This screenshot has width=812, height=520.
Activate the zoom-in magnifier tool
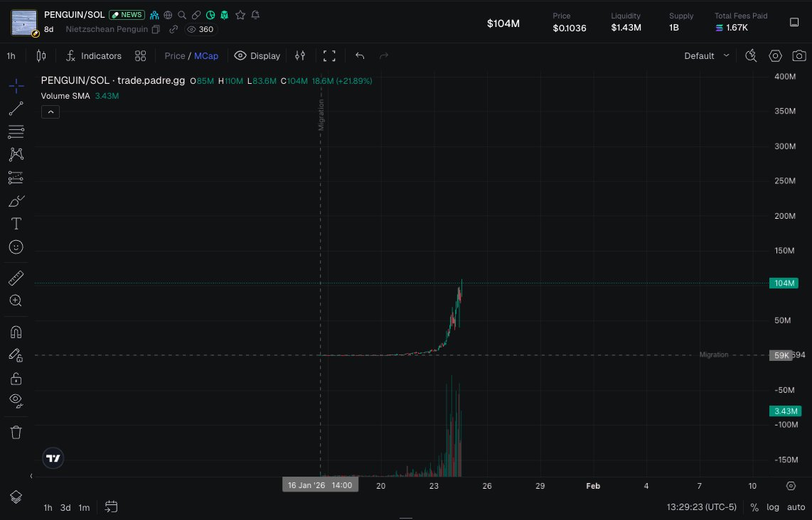tap(16, 300)
